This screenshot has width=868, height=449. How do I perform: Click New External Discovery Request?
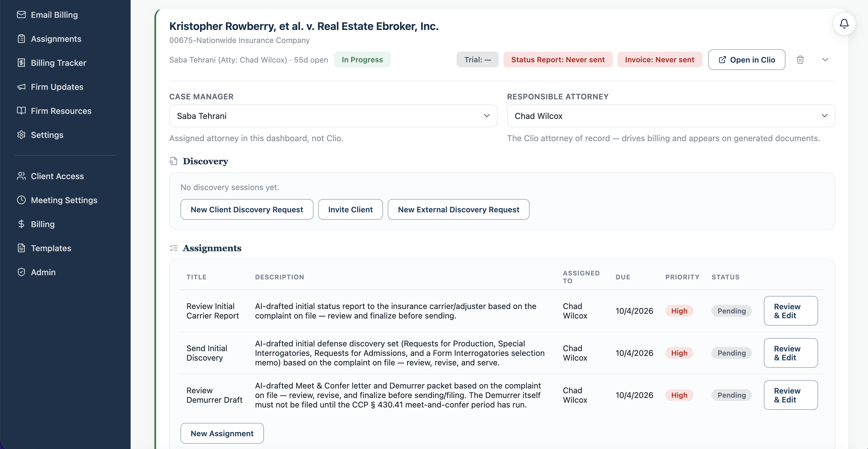458,209
